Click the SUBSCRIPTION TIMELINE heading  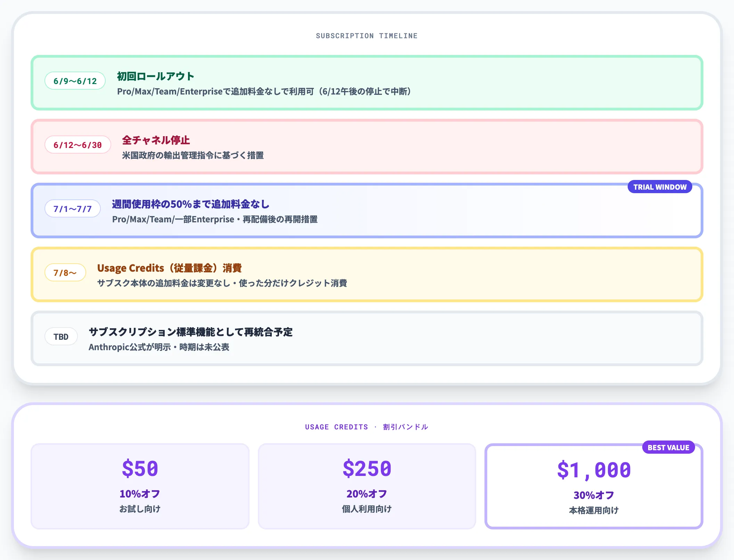367,36
